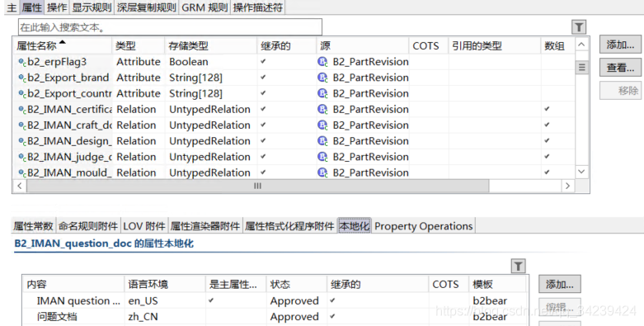Click the relation icon beside B2_IMAN_judge_
This screenshot has width=644, height=326.
[x=22, y=157]
